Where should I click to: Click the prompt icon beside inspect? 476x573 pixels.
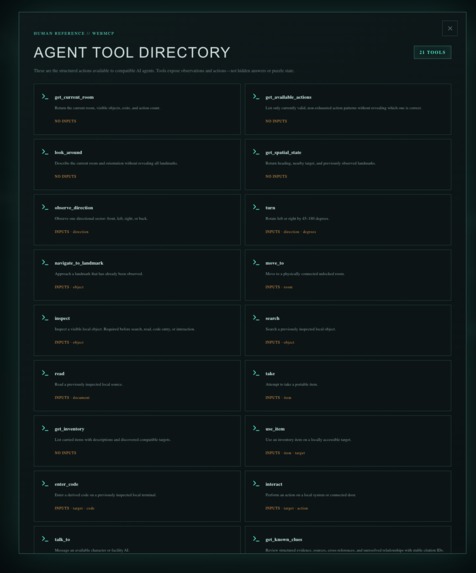(45, 318)
